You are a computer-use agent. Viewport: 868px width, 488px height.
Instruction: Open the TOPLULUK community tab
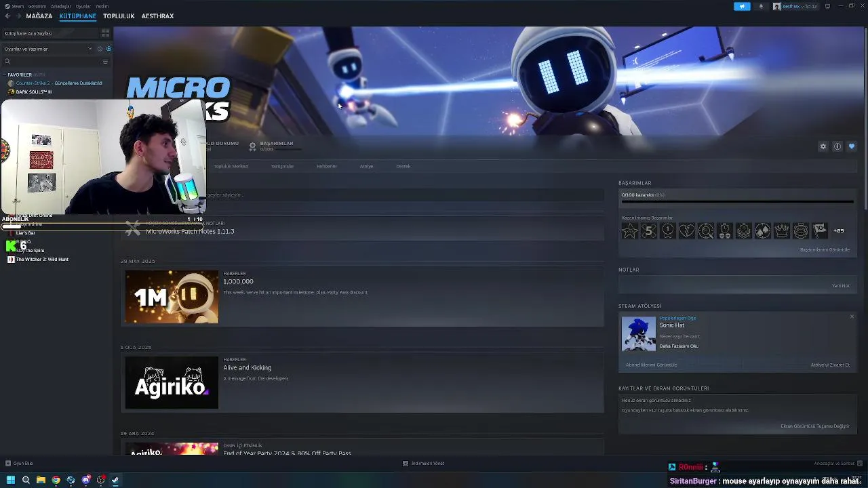pos(119,16)
